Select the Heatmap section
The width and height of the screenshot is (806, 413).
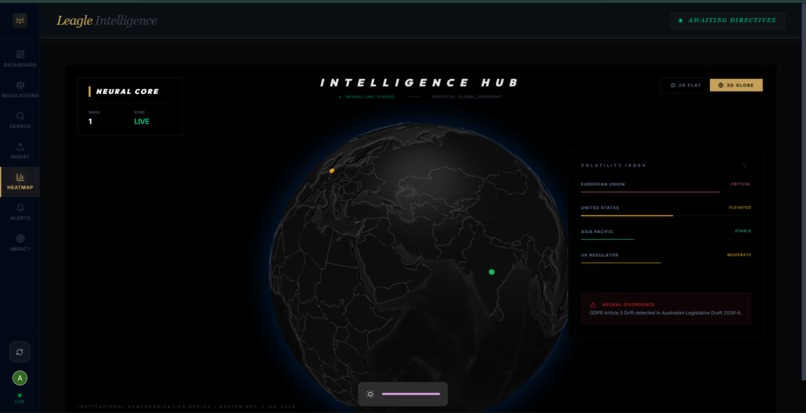(x=20, y=182)
